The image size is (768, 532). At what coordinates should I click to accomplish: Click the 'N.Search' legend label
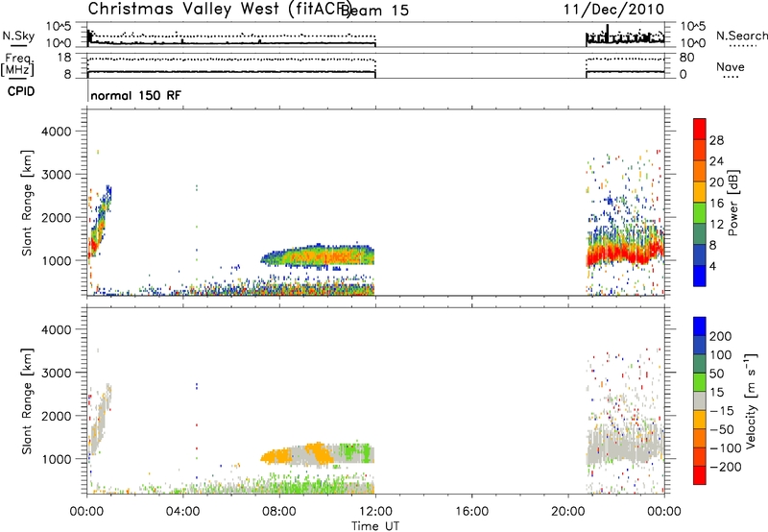(x=741, y=36)
